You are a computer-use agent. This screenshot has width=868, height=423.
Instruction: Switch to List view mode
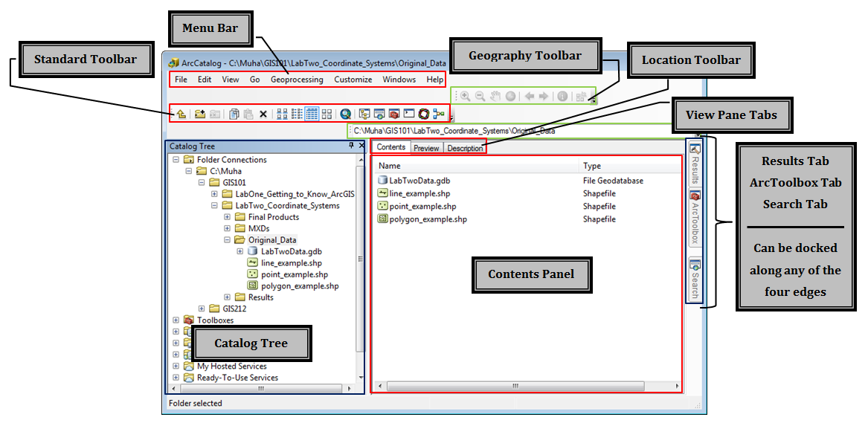[x=297, y=114]
